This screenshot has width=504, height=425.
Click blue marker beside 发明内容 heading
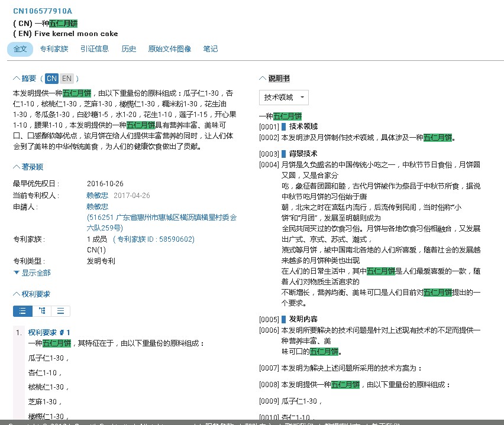[x=284, y=319]
